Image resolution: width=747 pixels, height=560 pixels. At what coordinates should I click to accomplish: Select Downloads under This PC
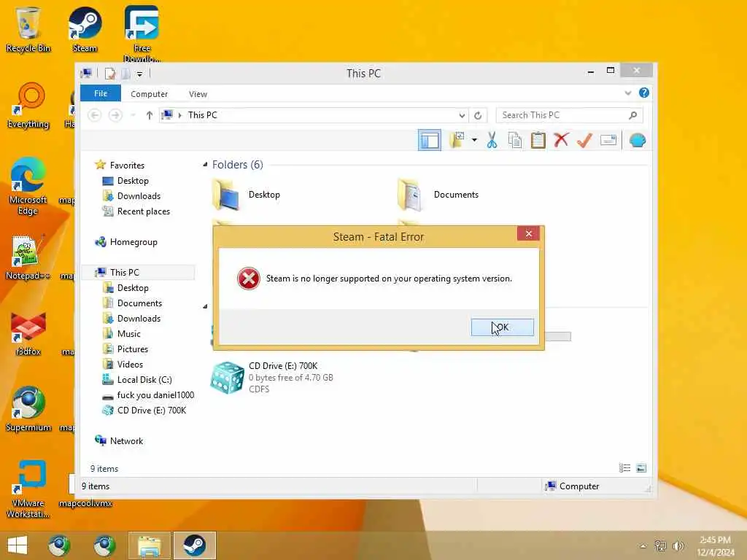pos(139,319)
